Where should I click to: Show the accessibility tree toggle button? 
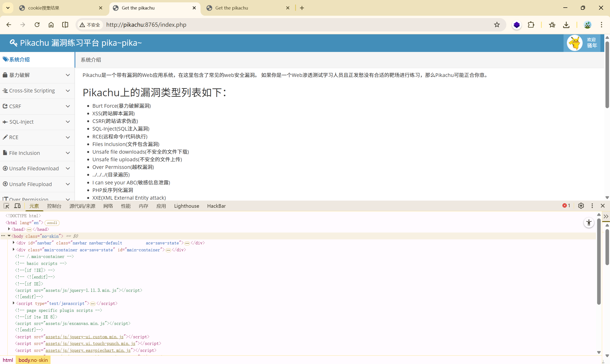click(589, 223)
